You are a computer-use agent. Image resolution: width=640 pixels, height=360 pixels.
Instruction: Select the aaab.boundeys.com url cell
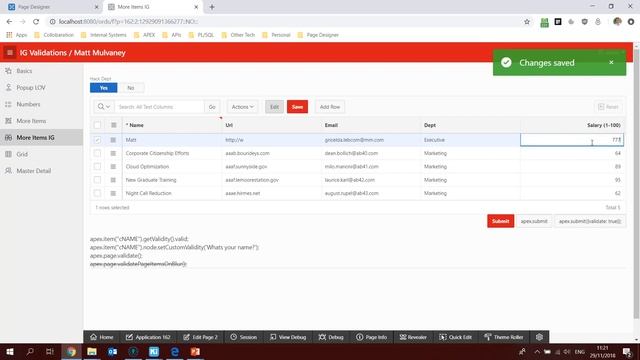272,153
